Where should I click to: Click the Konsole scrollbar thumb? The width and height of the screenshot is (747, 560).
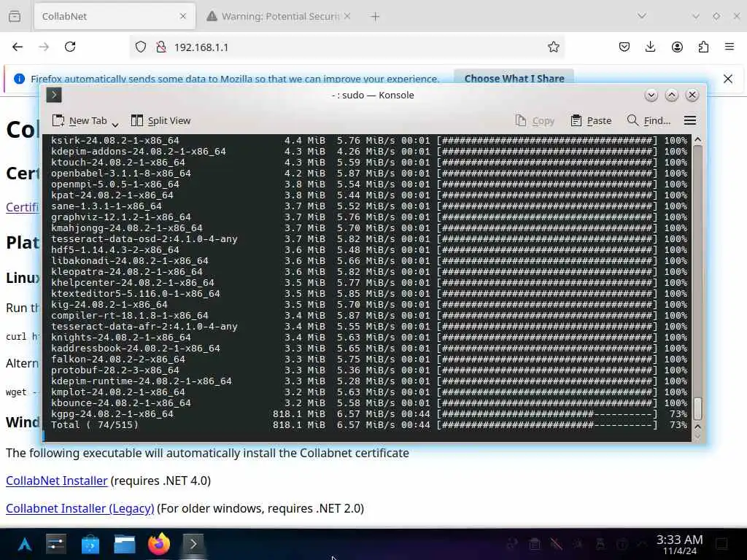(697, 408)
